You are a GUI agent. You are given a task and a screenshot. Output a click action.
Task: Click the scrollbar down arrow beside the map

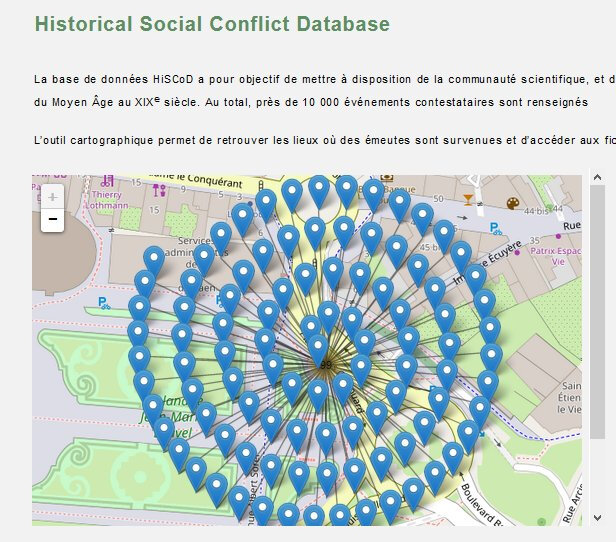point(598,518)
